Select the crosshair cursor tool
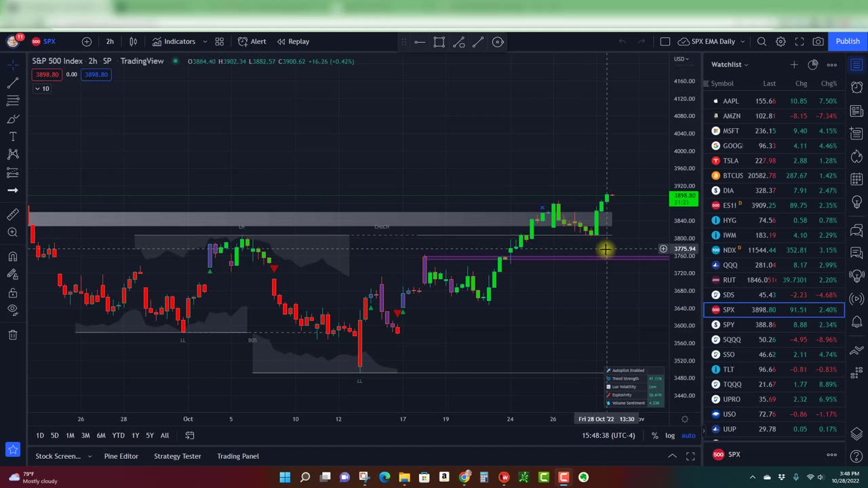This screenshot has height=488, width=868. (x=12, y=65)
